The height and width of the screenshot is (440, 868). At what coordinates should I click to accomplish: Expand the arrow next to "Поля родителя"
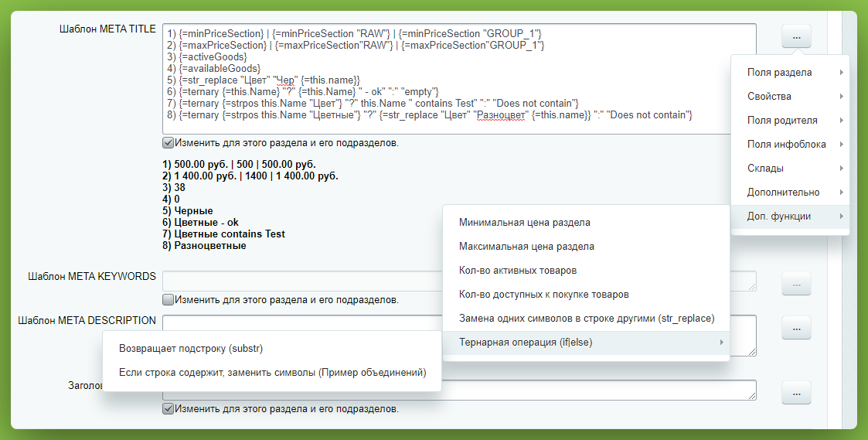pyautogui.click(x=842, y=121)
